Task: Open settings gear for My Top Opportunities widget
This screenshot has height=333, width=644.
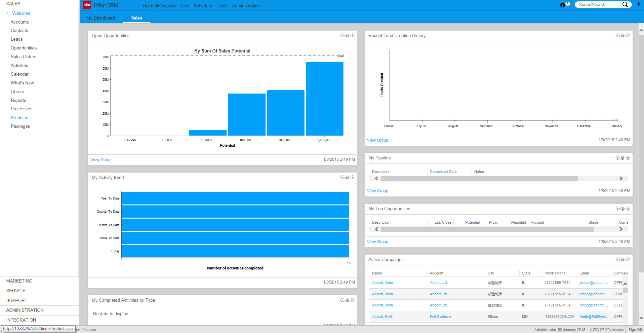Action: click(x=622, y=209)
